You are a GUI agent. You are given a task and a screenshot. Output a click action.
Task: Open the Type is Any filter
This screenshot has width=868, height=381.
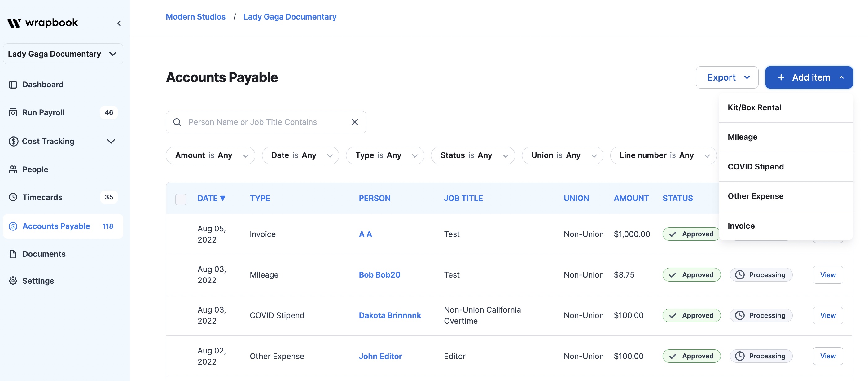coord(385,155)
